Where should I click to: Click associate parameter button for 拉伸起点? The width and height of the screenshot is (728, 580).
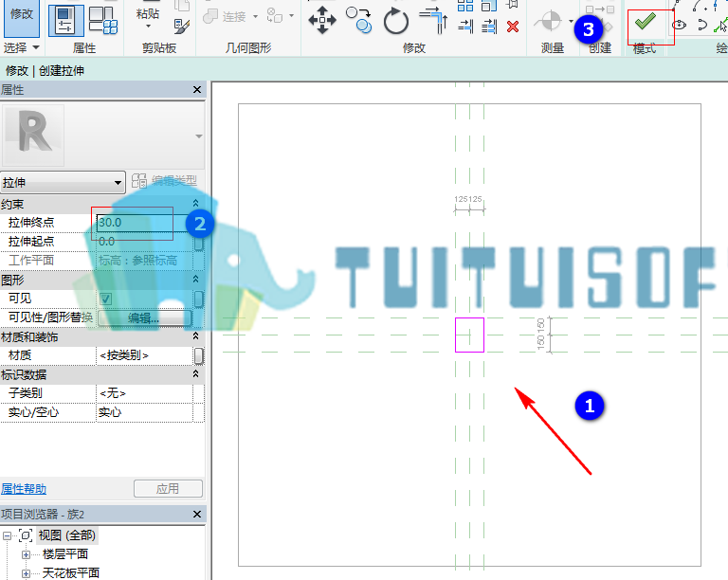point(198,242)
